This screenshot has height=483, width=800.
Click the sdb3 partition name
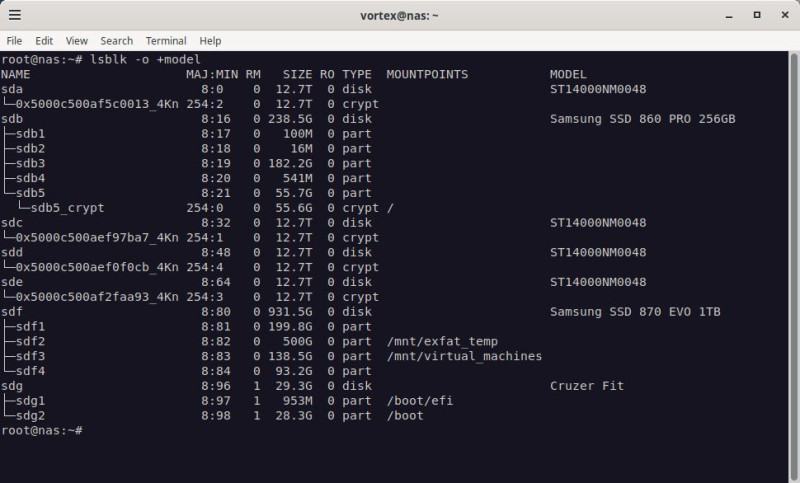(x=30, y=163)
